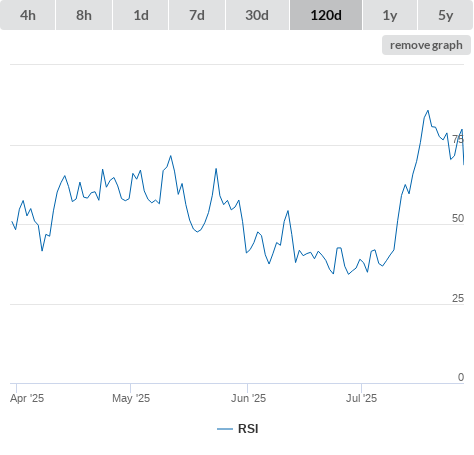Click the 0 y-axis value label
Image resolution: width=474 pixels, height=455 pixels.
461,377
